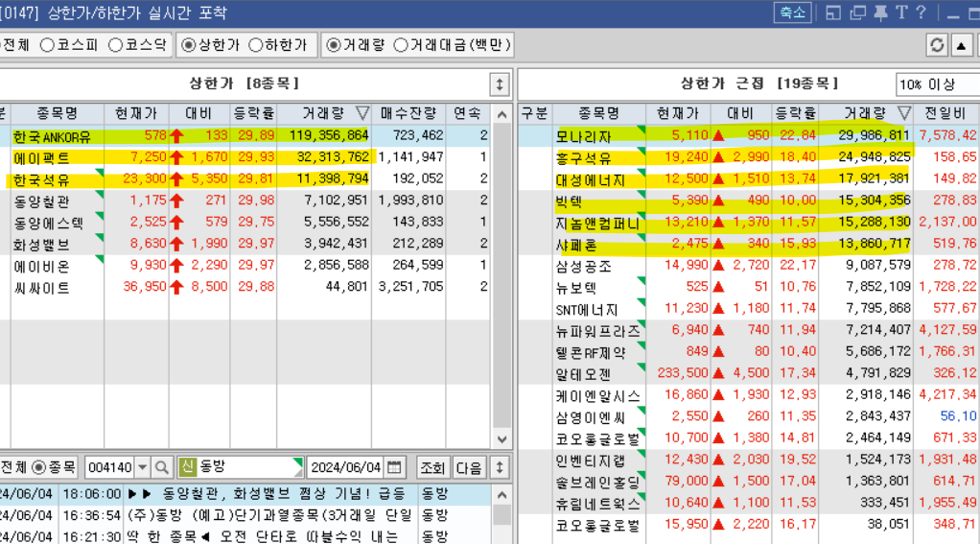Click the 연속 column header
Viewport: 980px width, 544px height.
[468, 113]
